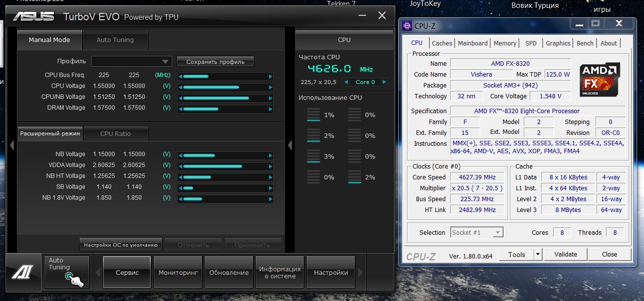Screen dimensions: 644x301
Task: Collapse the CPU panel with middle arrow
Action: [290, 145]
